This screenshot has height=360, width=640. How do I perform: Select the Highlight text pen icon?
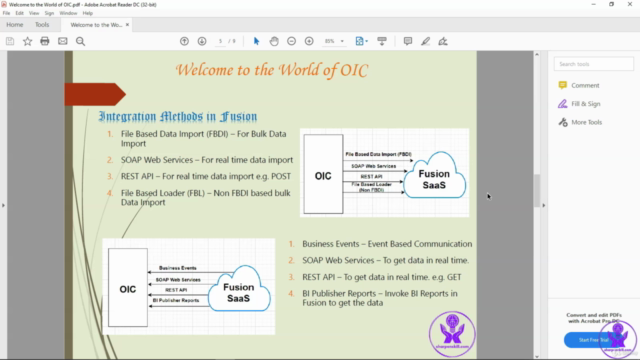[x=425, y=41]
